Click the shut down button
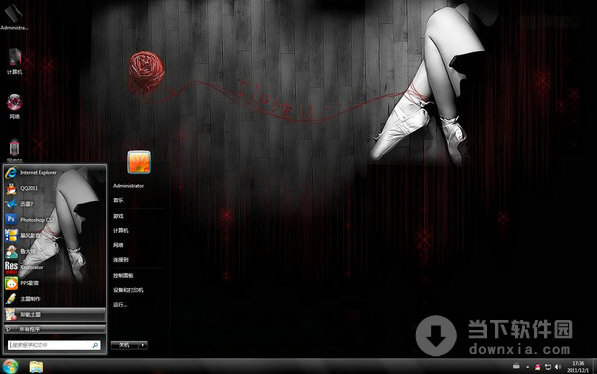The height and width of the screenshot is (374, 597). coord(125,345)
